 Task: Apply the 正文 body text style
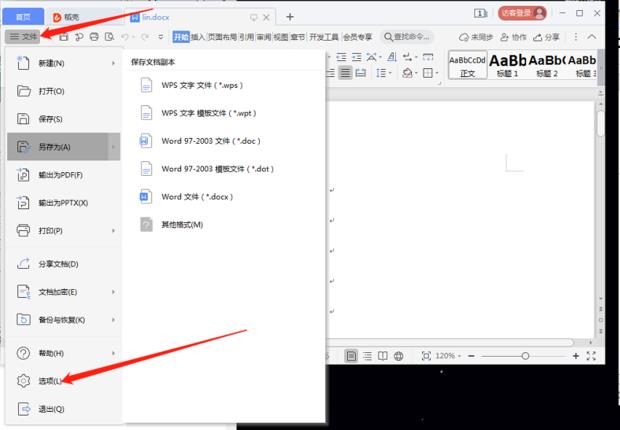(467, 65)
